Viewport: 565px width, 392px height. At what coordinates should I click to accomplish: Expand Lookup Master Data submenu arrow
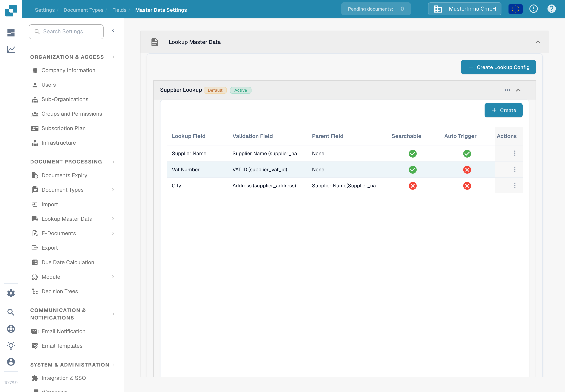point(113,219)
